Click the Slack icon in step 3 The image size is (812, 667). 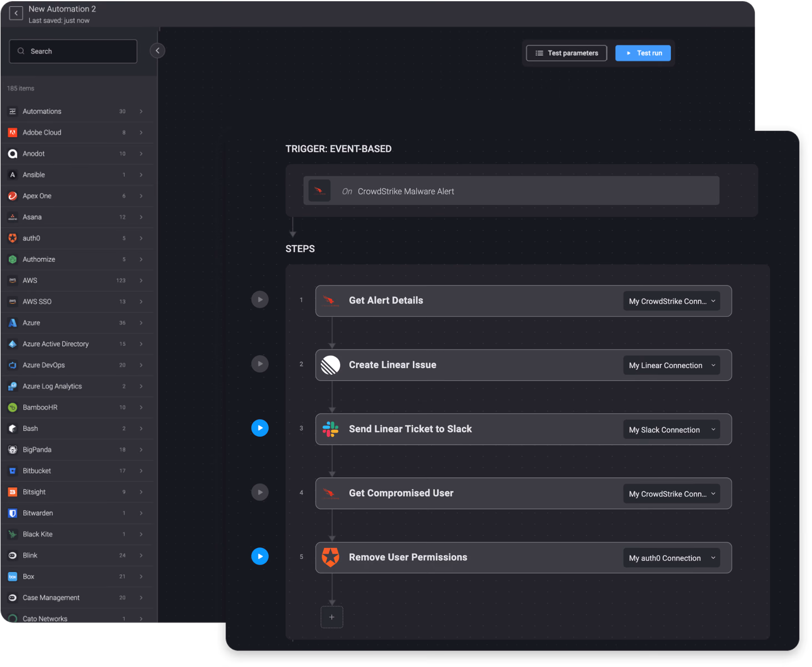tap(330, 429)
